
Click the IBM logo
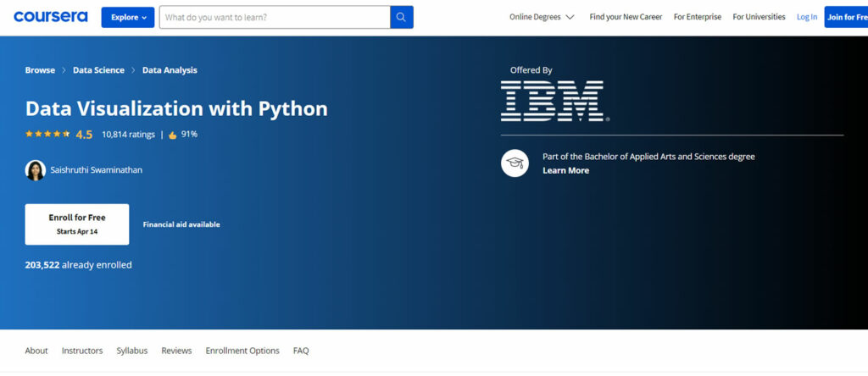tap(553, 101)
